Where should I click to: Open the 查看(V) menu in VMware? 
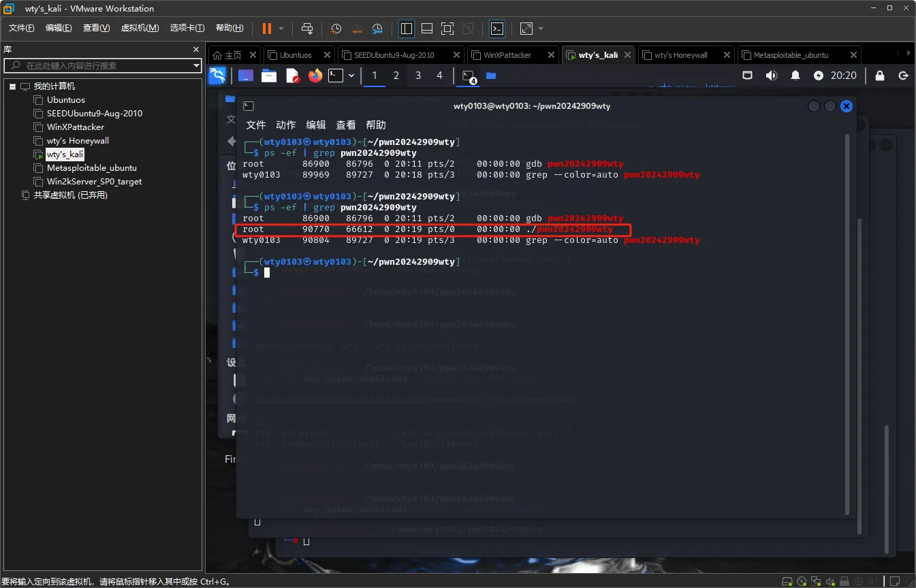pyautogui.click(x=96, y=28)
